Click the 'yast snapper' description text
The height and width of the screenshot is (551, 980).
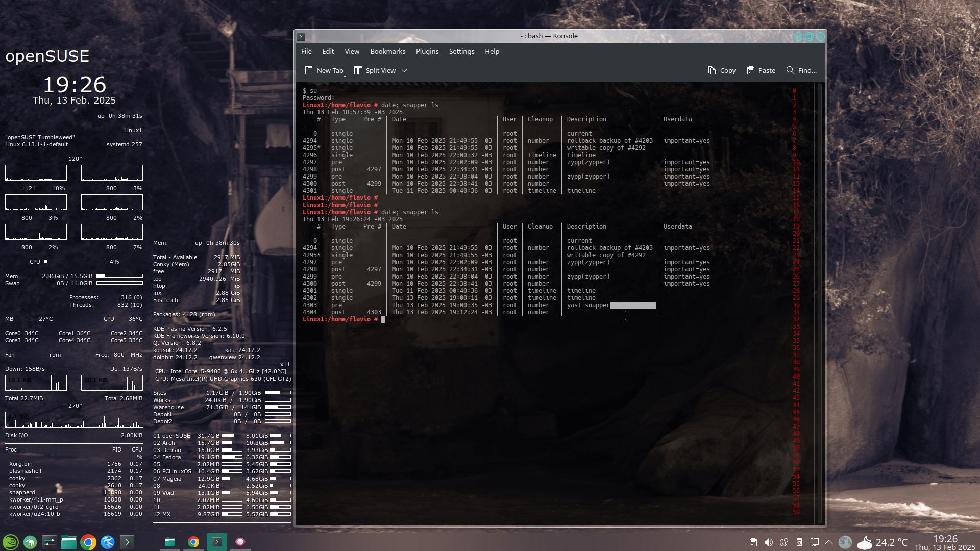(x=588, y=305)
